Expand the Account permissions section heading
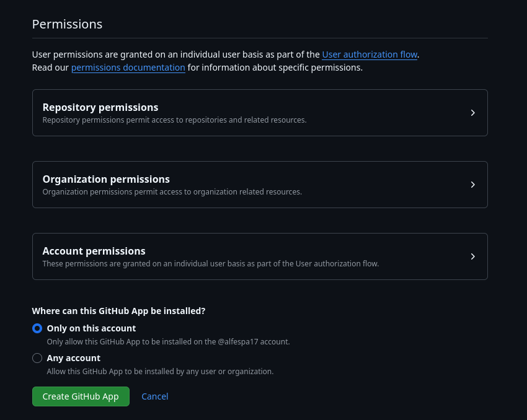 [x=94, y=251]
